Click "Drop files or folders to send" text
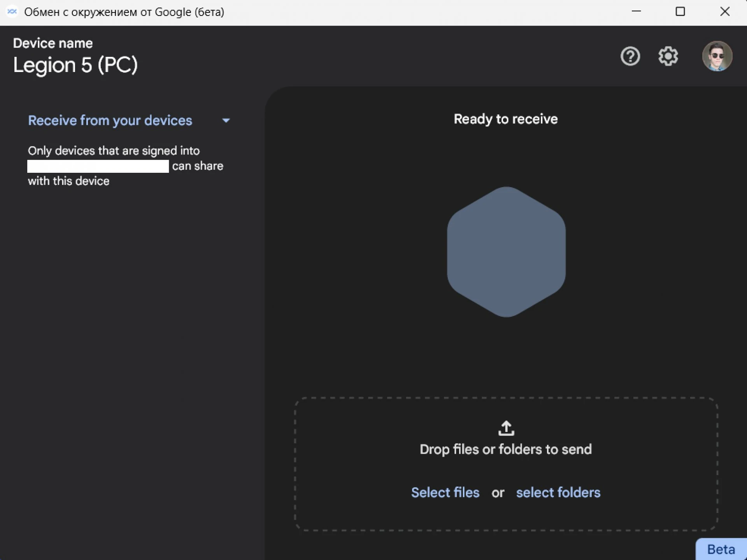747x560 pixels. coord(505,449)
